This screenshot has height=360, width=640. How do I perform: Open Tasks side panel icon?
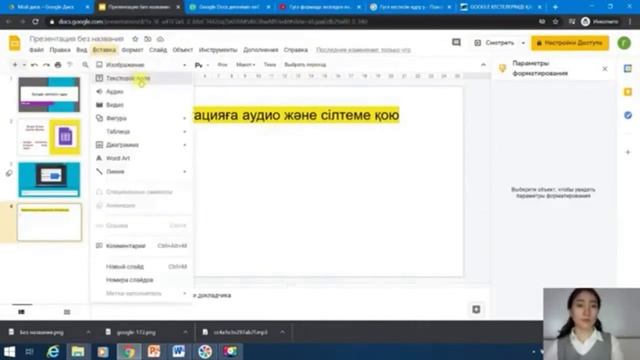[628, 116]
